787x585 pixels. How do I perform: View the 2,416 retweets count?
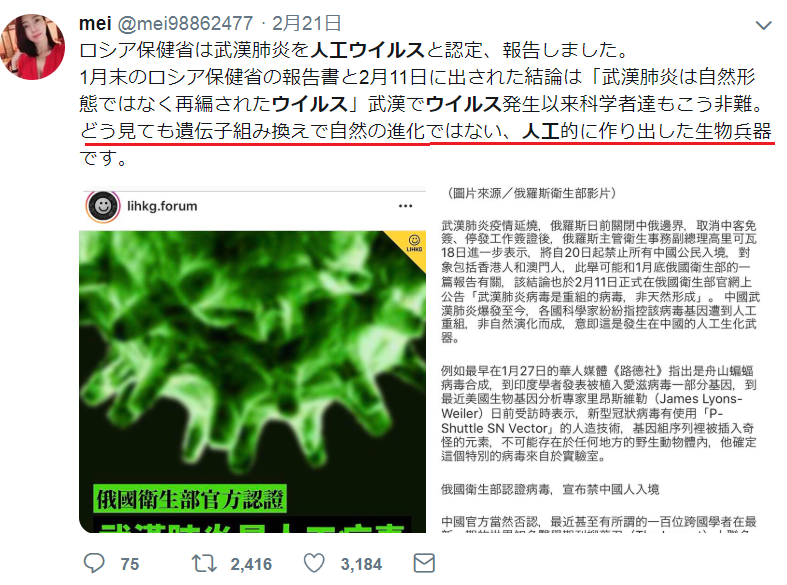coord(251,564)
